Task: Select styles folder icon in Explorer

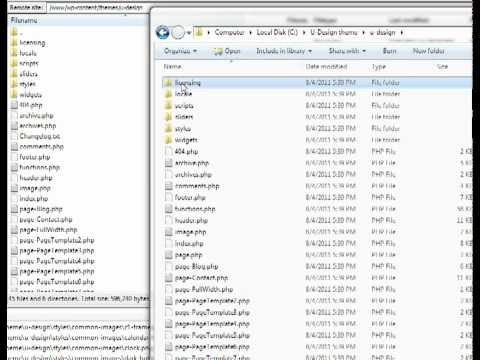Action: [168, 129]
